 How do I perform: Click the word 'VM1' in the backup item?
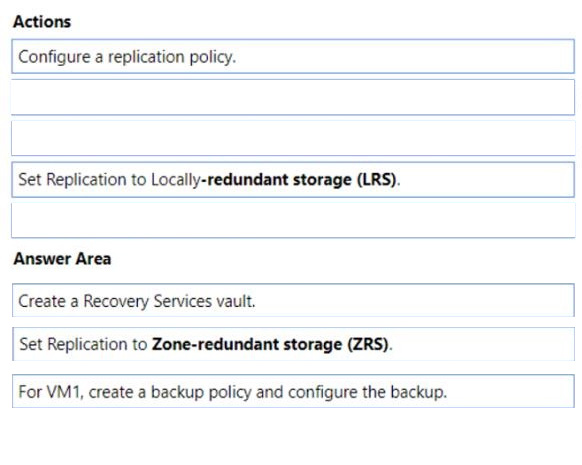pos(63,392)
